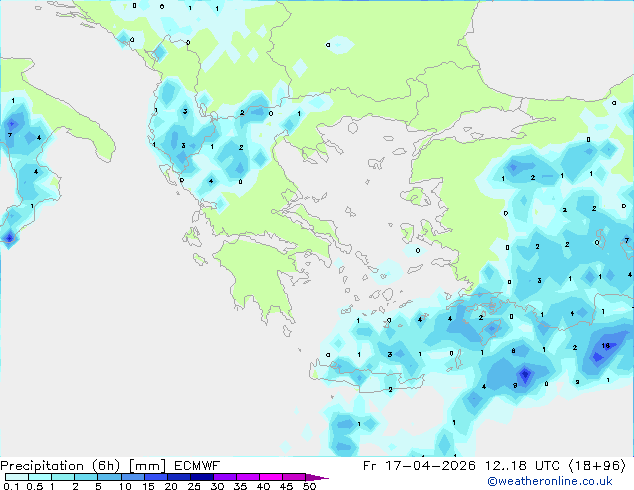Click the 10–15 mm legend color box
Screen dimensions: 634x490
133,477
